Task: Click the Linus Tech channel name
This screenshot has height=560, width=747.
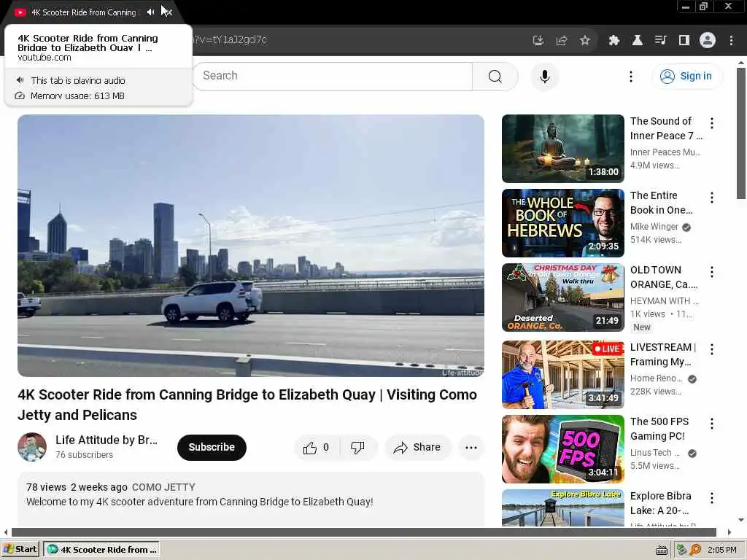Action: [x=655, y=453]
